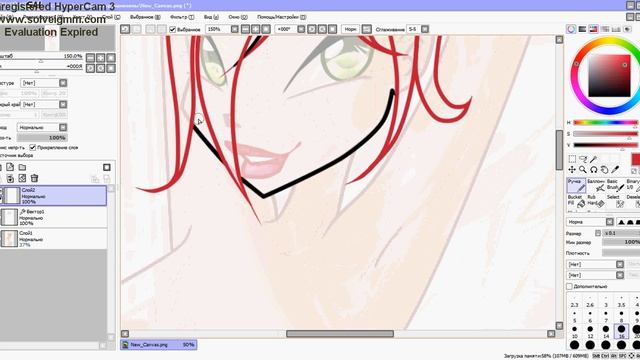Open the layer blend mode Нормально dropdown
The width and height of the screenshot is (640, 360).
(63, 127)
